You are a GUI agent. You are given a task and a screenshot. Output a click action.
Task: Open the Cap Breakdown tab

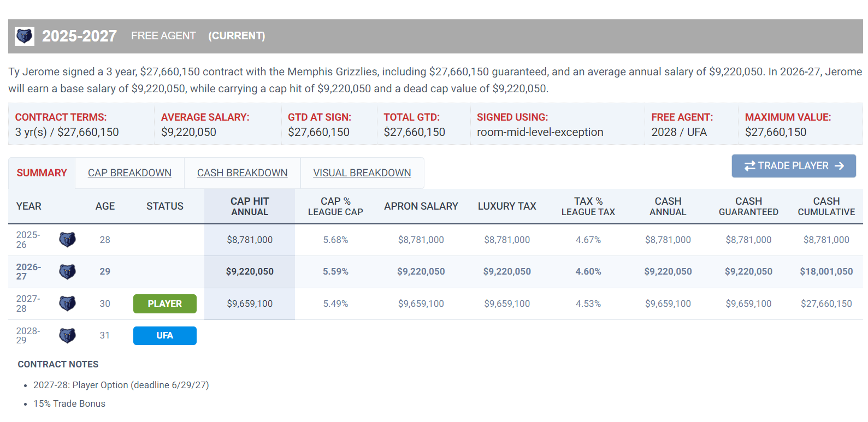tap(129, 173)
